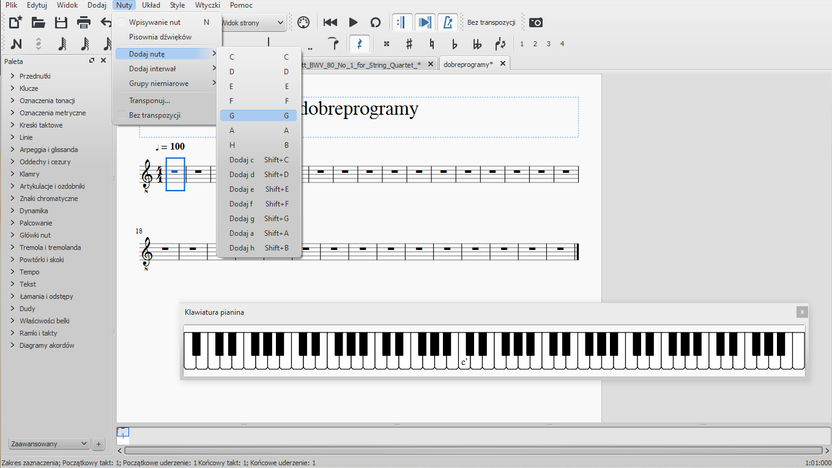Open a score file via the folder icon
The height and width of the screenshot is (468, 832).
click(x=38, y=22)
